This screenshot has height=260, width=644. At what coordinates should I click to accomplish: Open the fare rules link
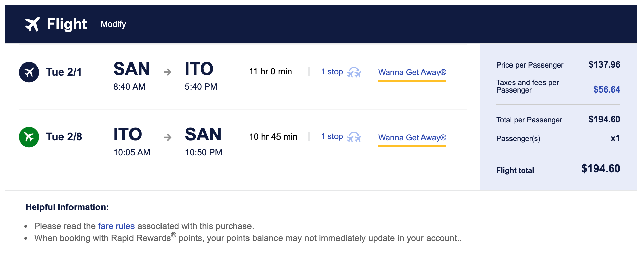coord(116,226)
